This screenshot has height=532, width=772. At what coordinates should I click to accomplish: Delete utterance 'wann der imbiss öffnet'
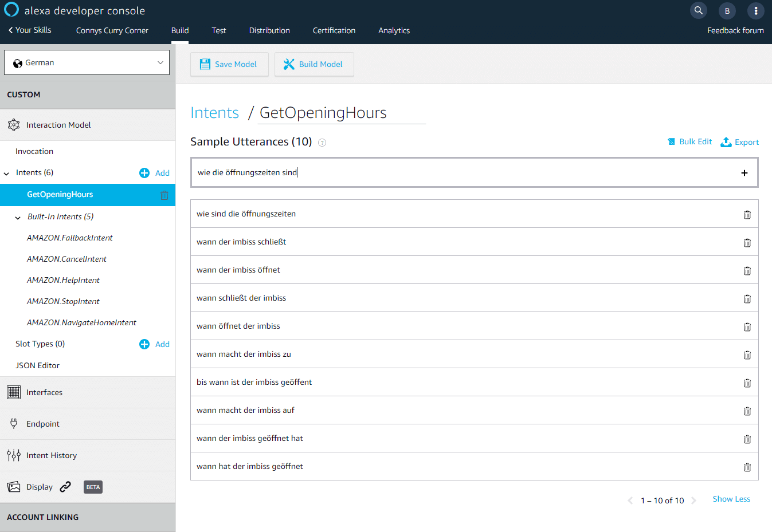(747, 271)
